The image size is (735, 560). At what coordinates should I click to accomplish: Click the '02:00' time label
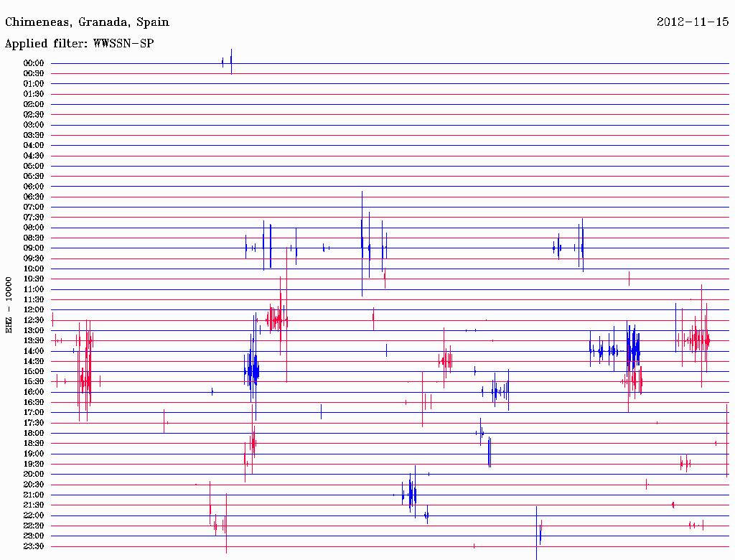[x=34, y=105]
